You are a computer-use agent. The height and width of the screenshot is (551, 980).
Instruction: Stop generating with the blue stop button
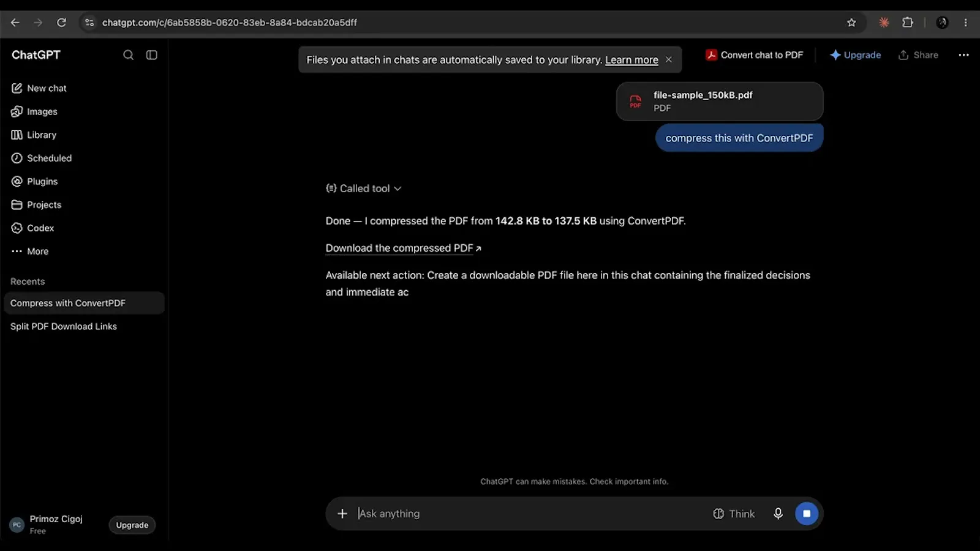click(x=807, y=514)
